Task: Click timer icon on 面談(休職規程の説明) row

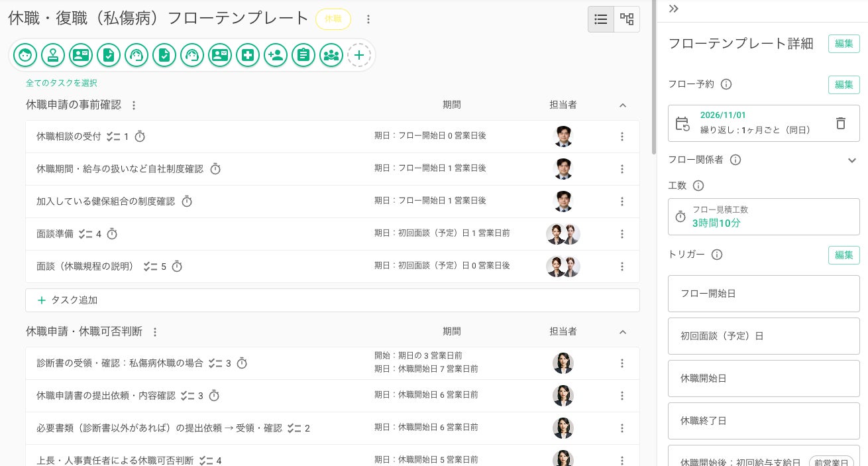Action: point(177,266)
